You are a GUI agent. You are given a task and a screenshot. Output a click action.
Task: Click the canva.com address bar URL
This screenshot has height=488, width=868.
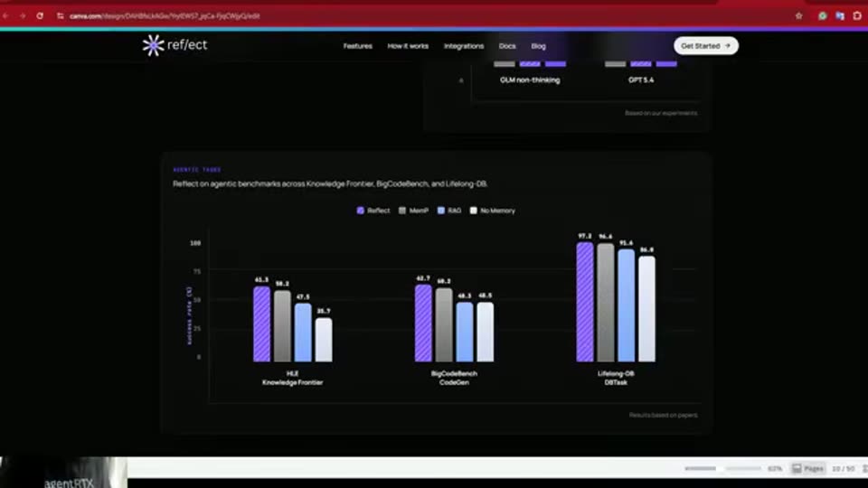[165, 16]
